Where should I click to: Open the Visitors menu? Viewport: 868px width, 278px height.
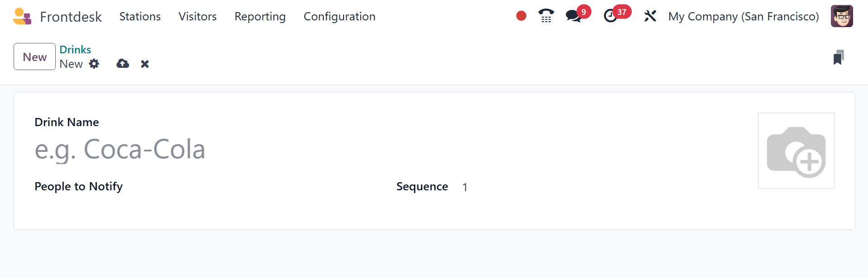click(197, 16)
